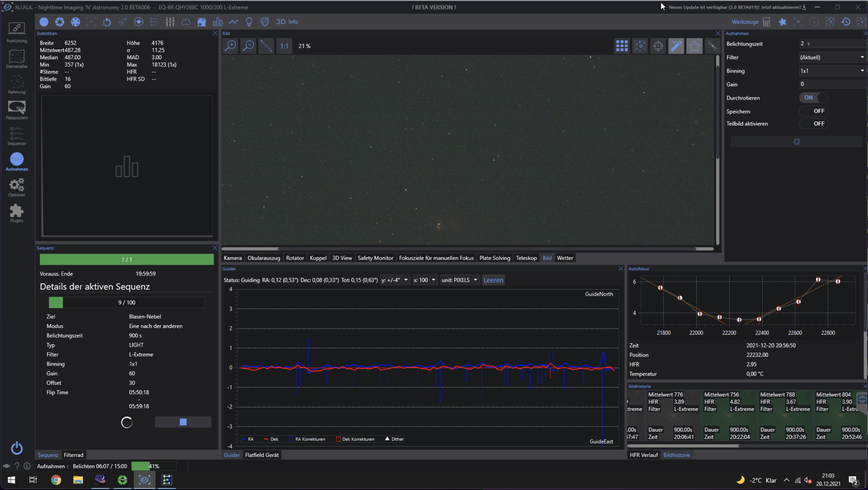Switch to the Flatfield Gerät tab
This screenshot has height=490, width=868.
[262, 455]
